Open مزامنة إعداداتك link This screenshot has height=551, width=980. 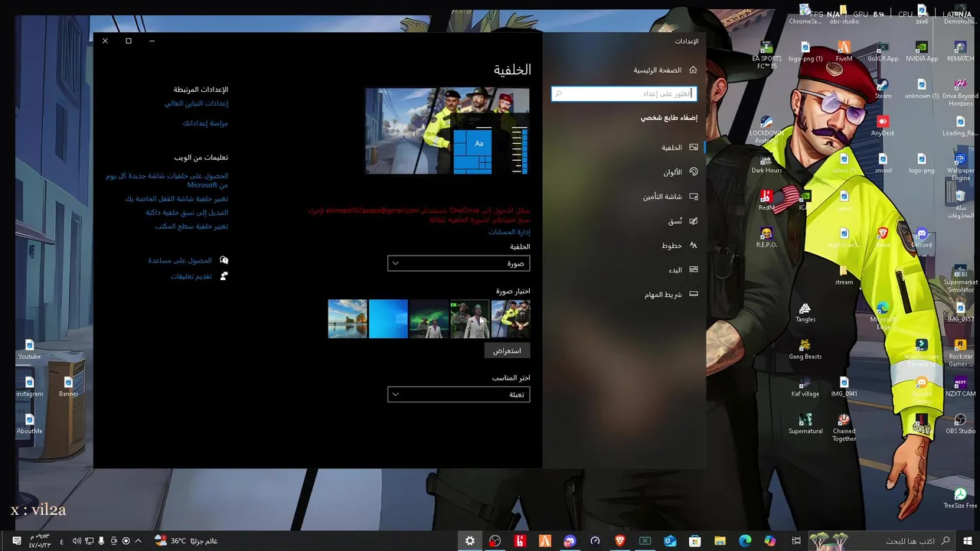[x=205, y=123]
